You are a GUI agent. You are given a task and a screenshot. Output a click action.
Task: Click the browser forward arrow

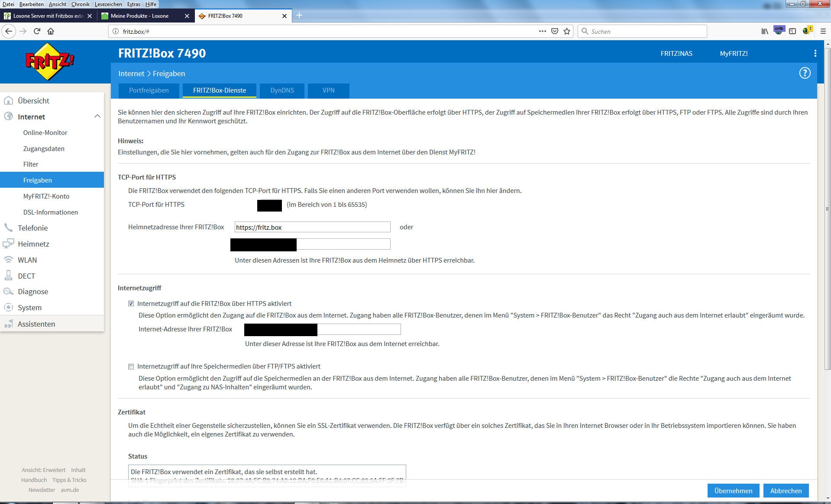pos(23,31)
